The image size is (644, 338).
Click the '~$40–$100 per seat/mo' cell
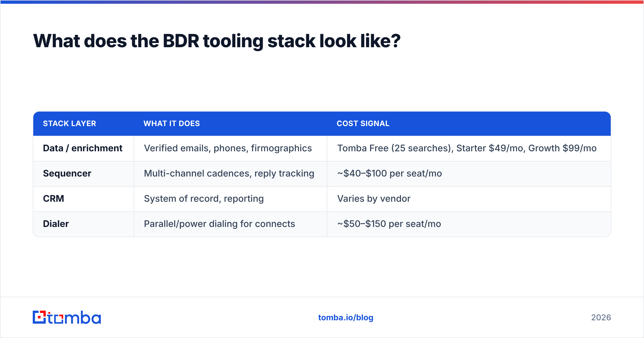tap(469, 174)
